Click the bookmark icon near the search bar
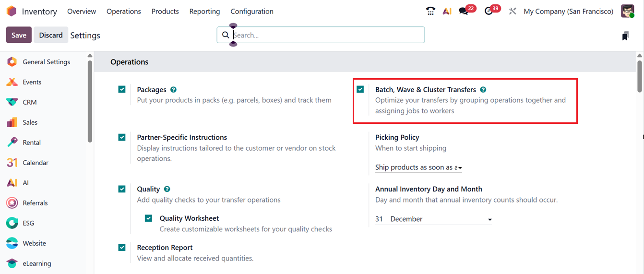This screenshot has height=274, width=644. 625,36
